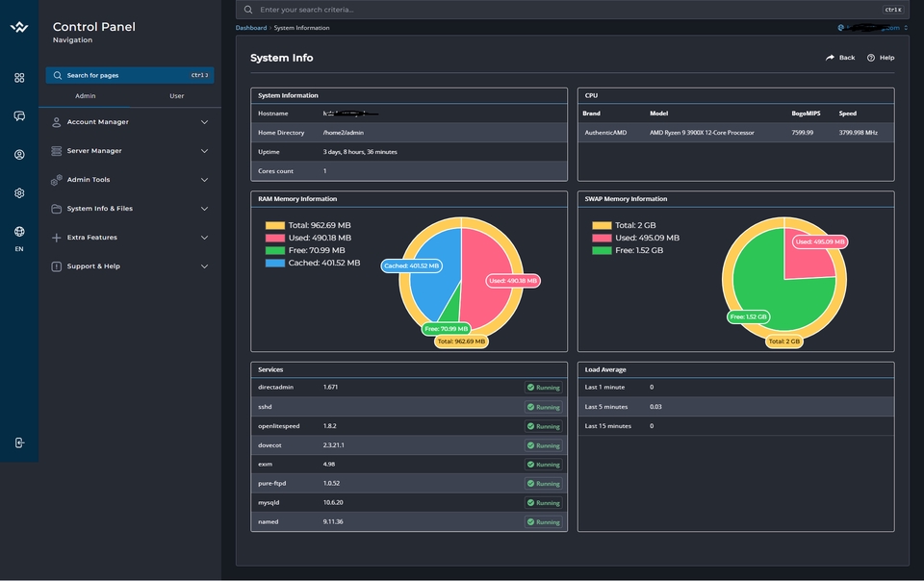Image resolution: width=924 pixels, height=581 pixels.
Task: Open Admin Tools menu label
Action: click(89, 180)
